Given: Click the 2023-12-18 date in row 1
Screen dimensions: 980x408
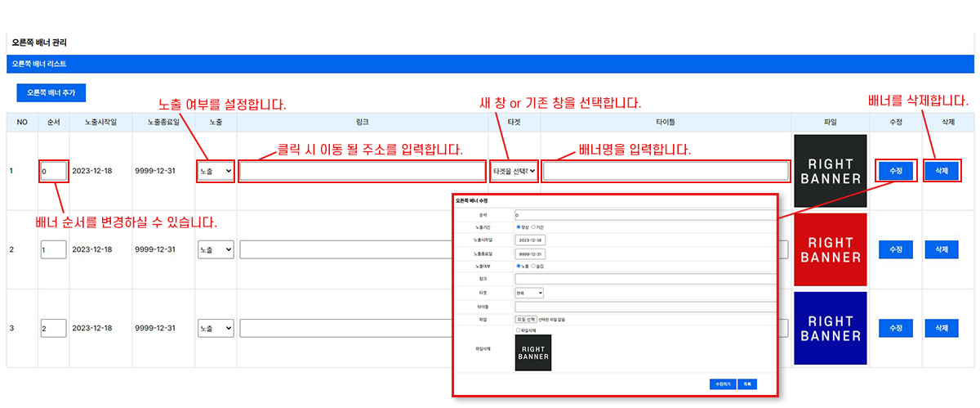Looking at the screenshot, I should pos(91,172).
